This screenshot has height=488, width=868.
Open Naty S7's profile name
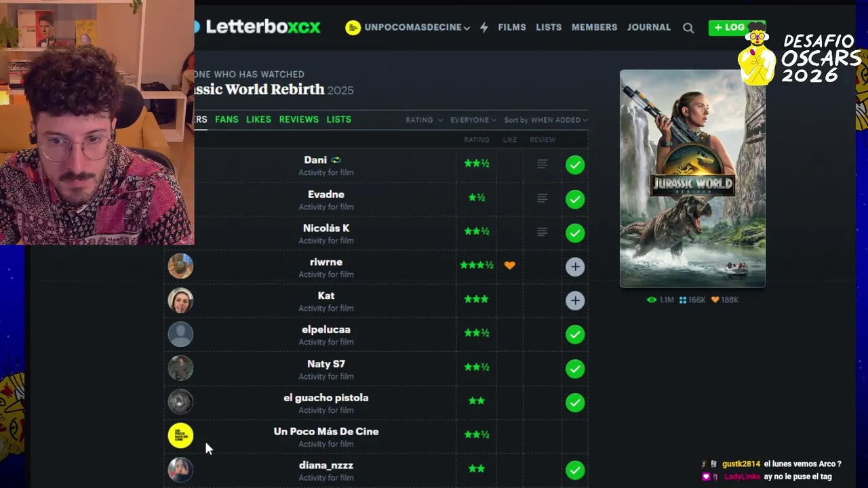[326, 363]
